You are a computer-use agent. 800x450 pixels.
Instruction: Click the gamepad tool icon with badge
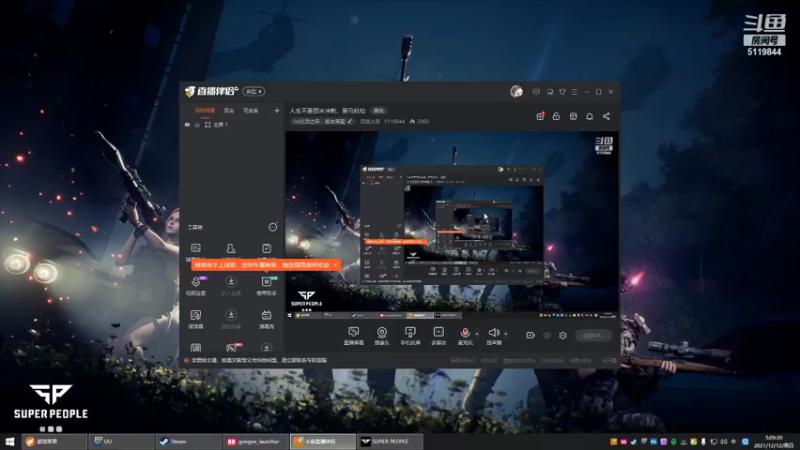(x=232, y=348)
